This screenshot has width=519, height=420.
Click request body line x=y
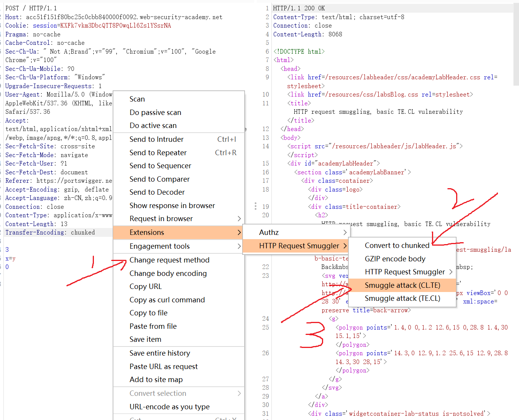coord(10,258)
